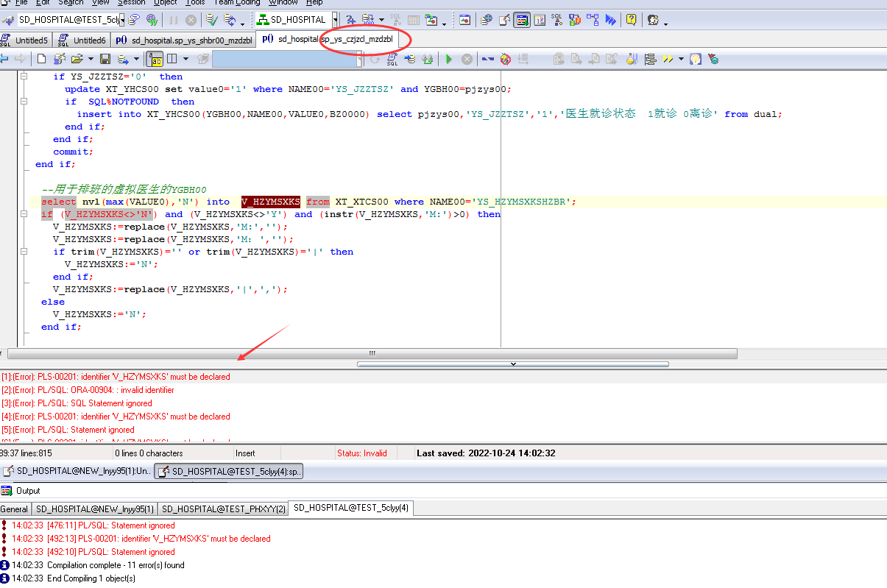Click the SQL modeler icon in the top toolbar
The width and height of the screenshot is (887, 588).
click(557, 20)
